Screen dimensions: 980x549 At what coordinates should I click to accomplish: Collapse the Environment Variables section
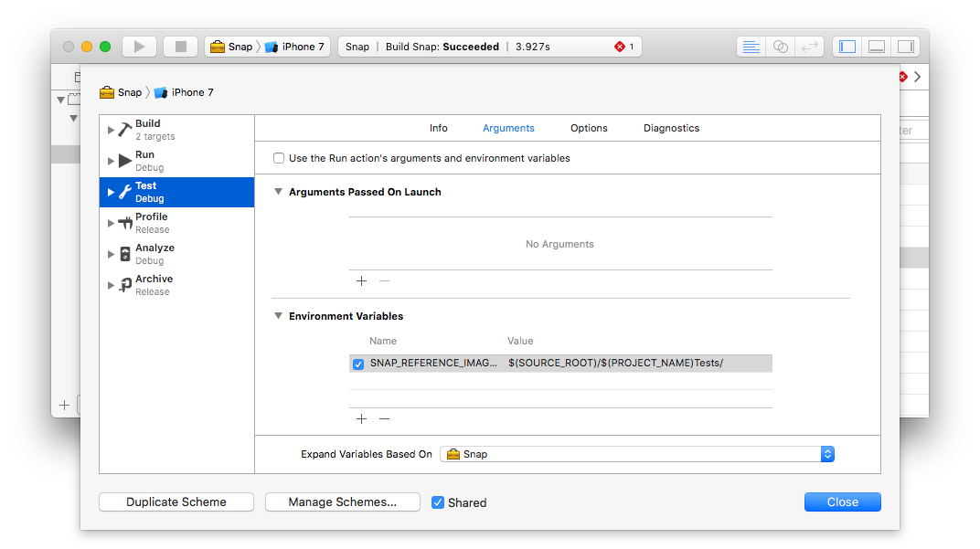(278, 315)
